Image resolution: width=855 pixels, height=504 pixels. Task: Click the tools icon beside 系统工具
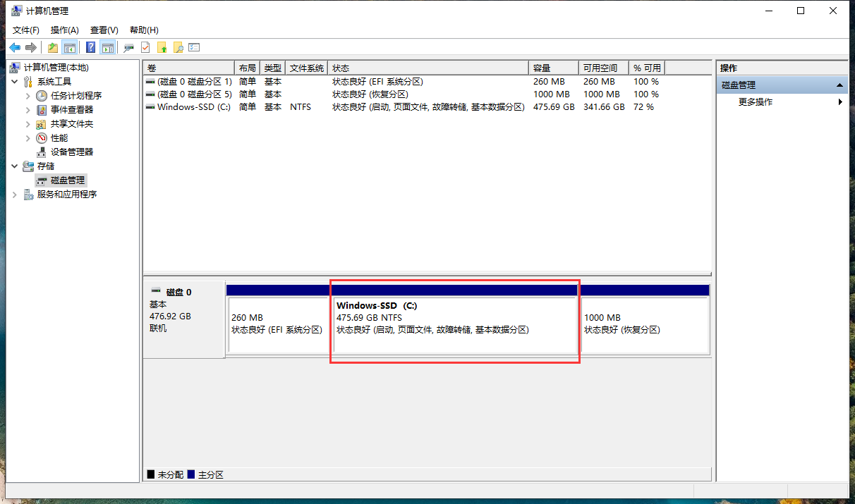pyautogui.click(x=29, y=82)
